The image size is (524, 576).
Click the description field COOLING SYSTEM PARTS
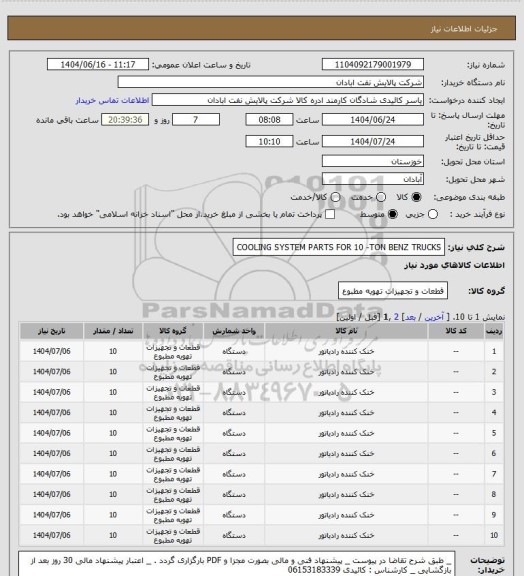pos(338,247)
